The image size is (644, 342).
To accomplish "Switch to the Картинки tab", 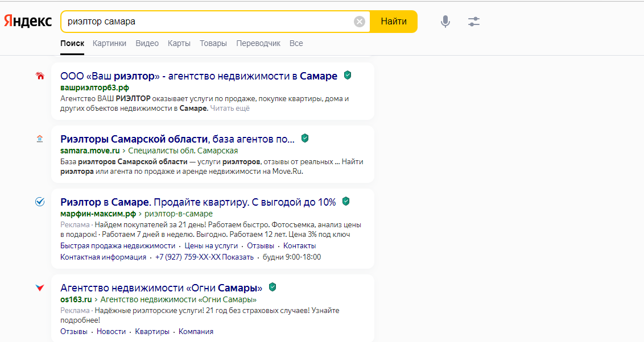I will tap(109, 44).
